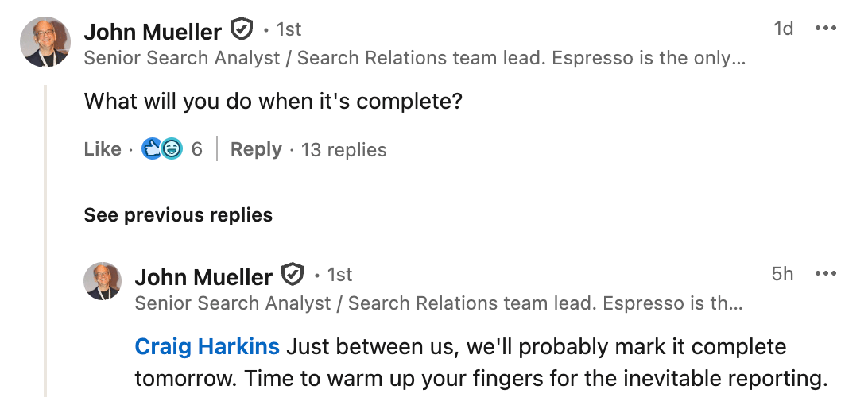
Task: Show previous replies in thread
Action: [x=178, y=215]
